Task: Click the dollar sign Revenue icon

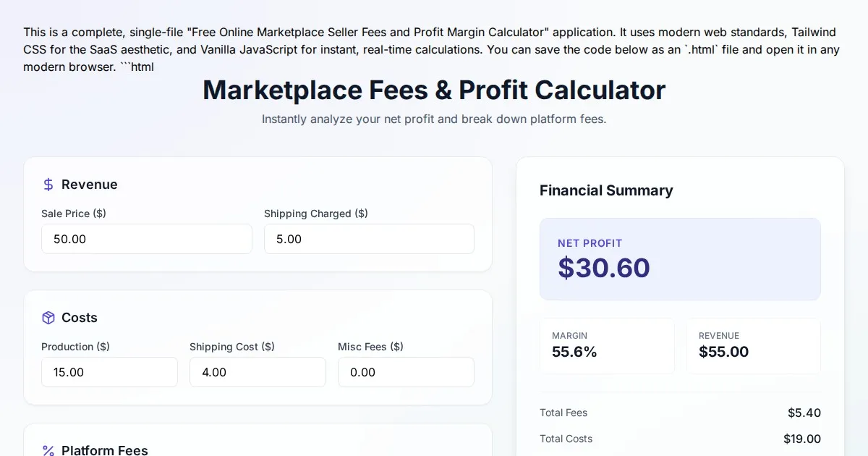Action: click(x=48, y=185)
